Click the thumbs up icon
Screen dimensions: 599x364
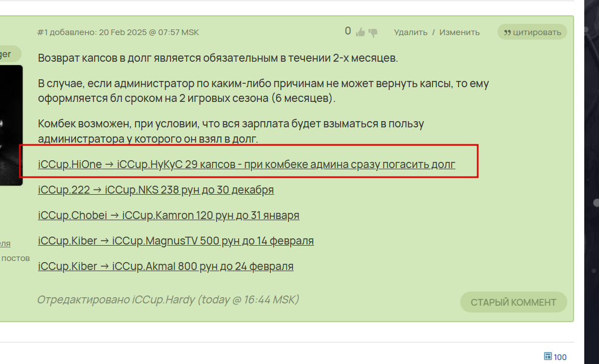(360, 32)
